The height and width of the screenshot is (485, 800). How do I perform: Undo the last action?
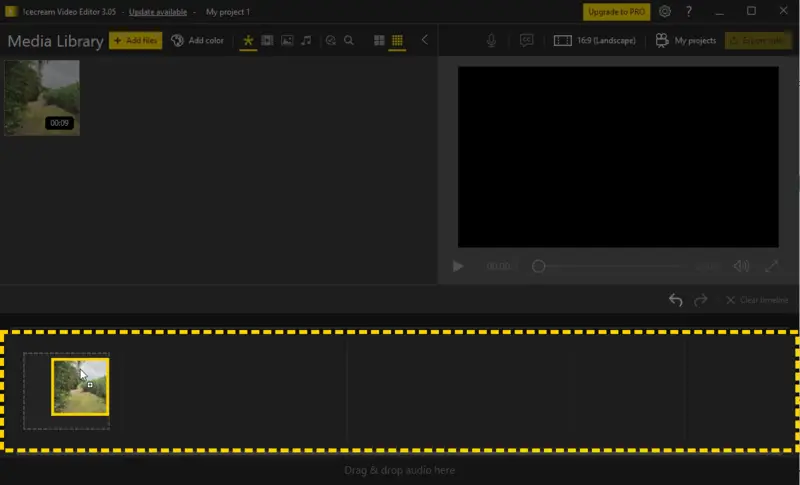pos(676,300)
